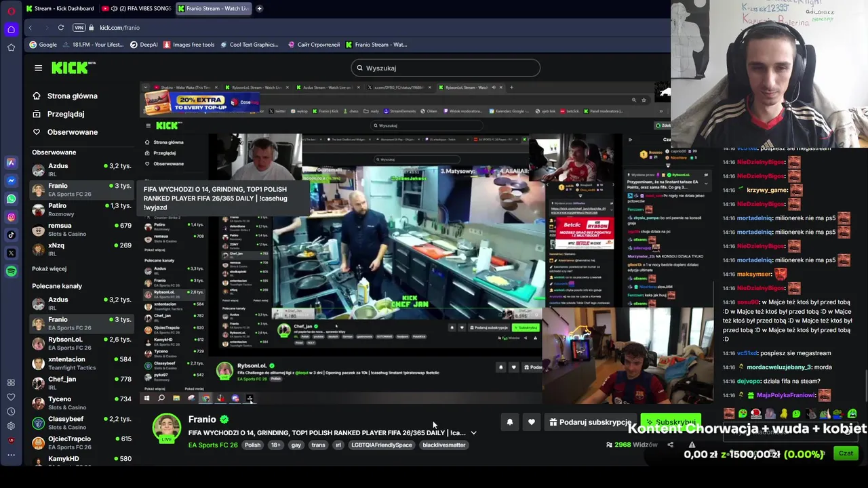
Task: Click Podaruj subskrypcje gift button
Action: (x=589, y=422)
